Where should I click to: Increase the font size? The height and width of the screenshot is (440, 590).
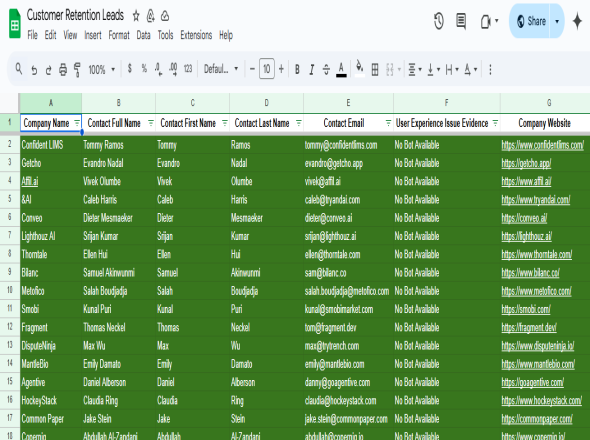pos(281,69)
